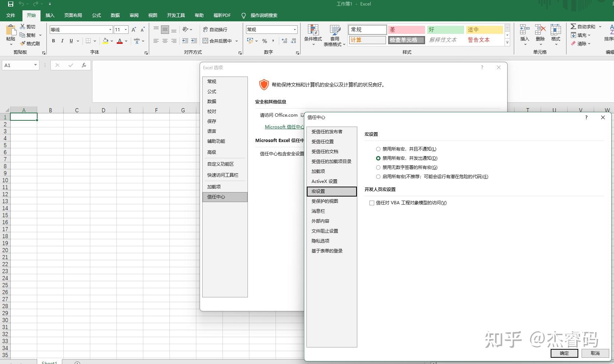Click AutoSum (自动求和) sigma icon
The height and width of the screenshot is (364, 614).
click(x=573, y=26)
